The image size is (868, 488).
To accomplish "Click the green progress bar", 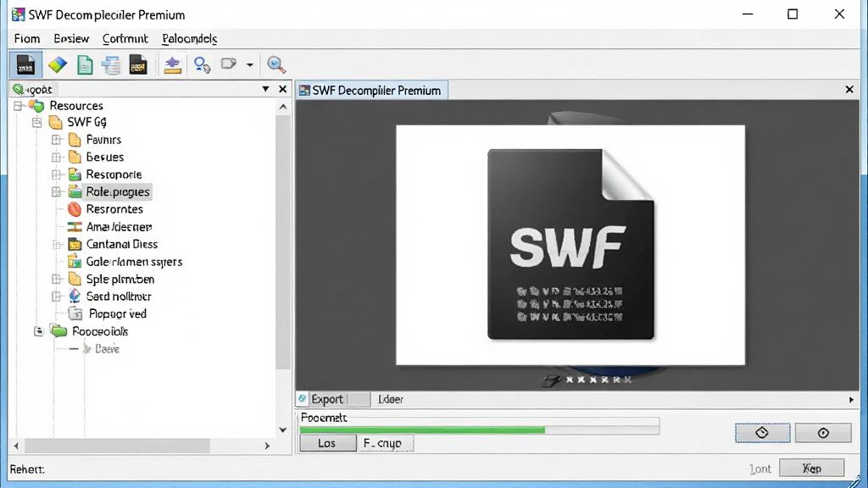I will click(422, 430).
